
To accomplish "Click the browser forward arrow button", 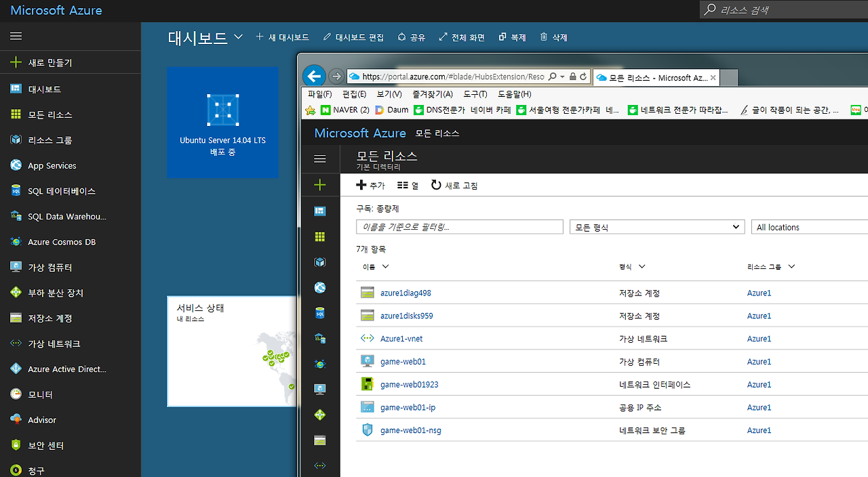I will coord(336,76).
